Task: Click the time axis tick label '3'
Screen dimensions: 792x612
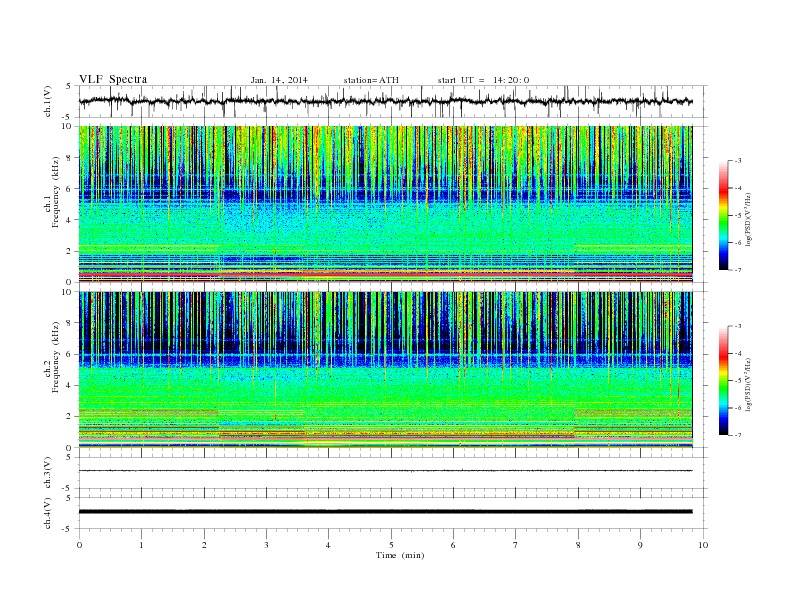Action: (x=266, y=545)
